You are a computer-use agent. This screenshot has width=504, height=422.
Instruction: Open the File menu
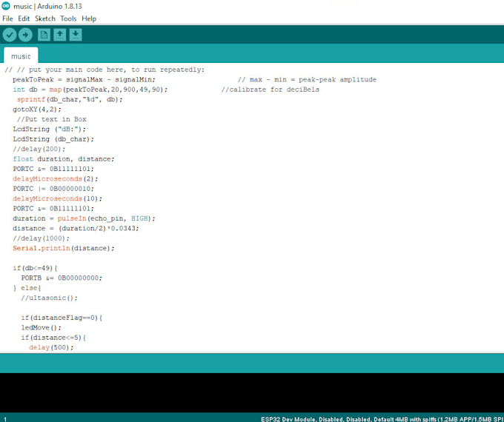[x=7, y=19]
